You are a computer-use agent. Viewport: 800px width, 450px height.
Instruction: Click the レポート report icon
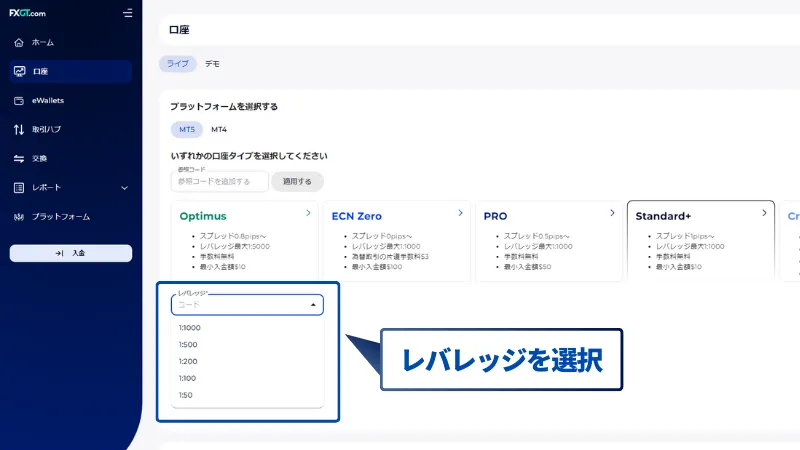[x=19, y=188]
